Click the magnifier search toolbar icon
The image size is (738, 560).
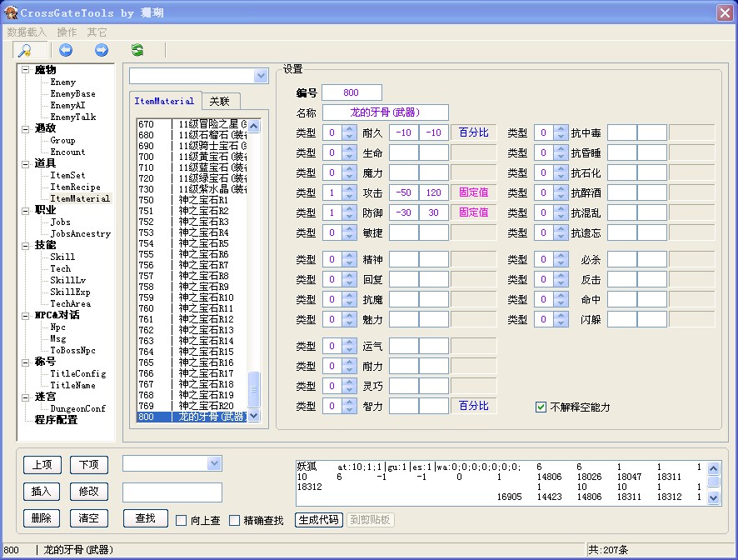(x=25, y=51)
